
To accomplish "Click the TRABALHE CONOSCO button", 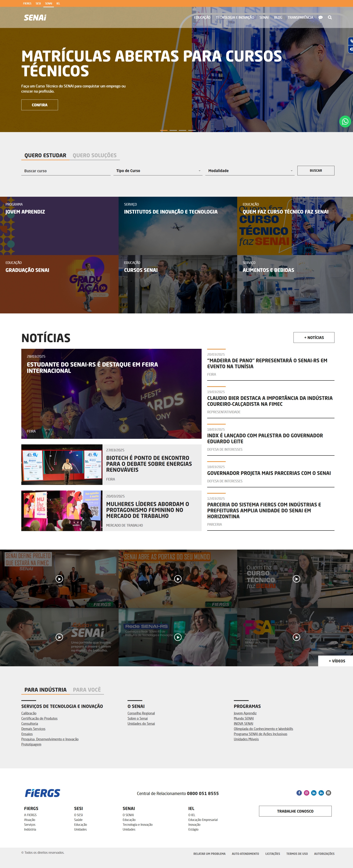I will [x=295, y=811].
